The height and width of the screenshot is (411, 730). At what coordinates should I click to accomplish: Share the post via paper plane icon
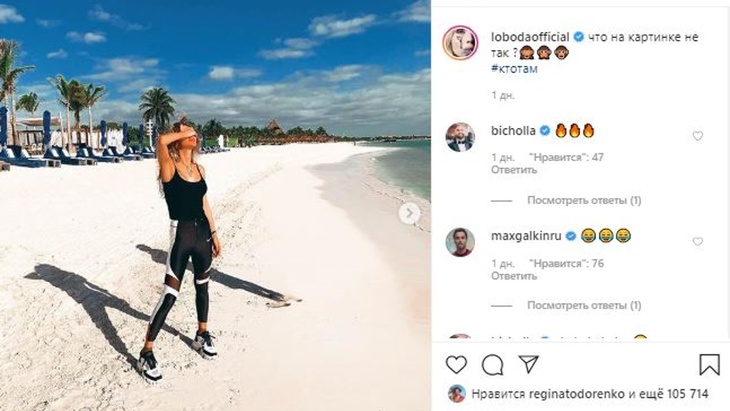(529, 364)
